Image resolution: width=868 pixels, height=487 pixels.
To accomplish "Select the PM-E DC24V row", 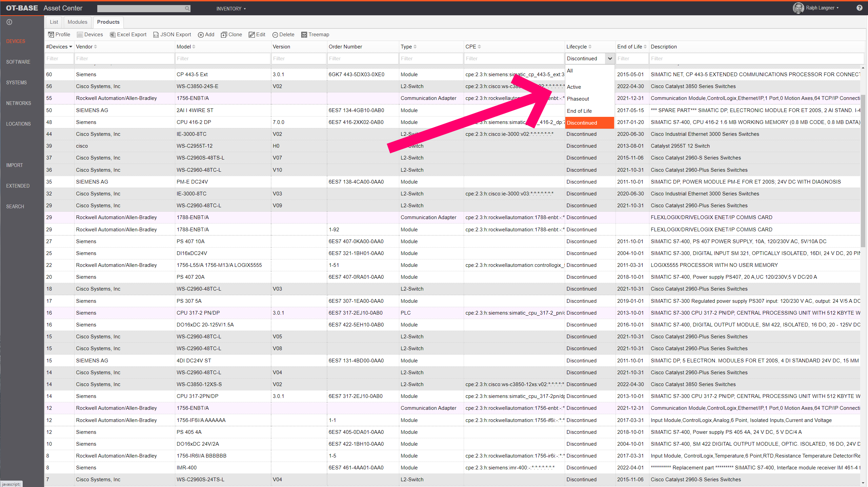I will pos(452,182).
